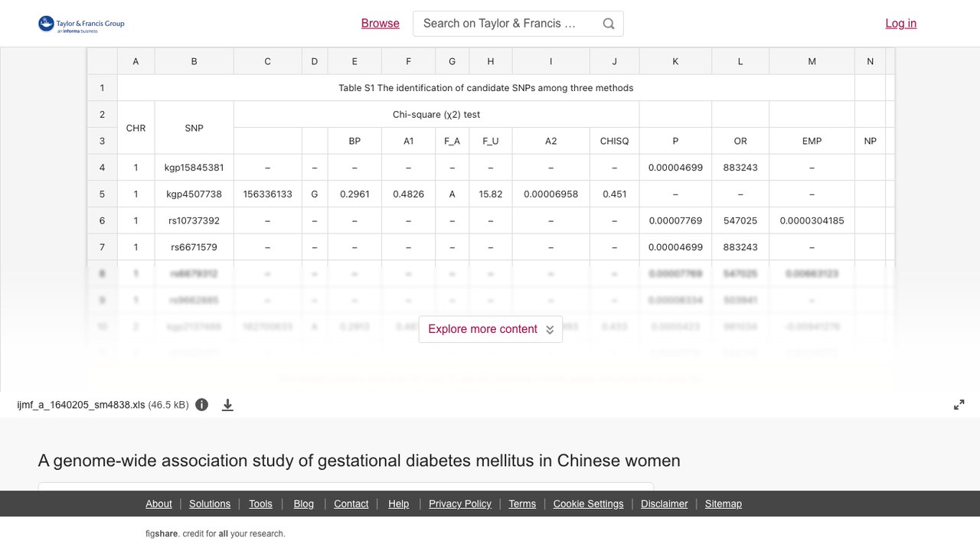The height and width of the screenshot is (551, 980).
Task: Open the Solutions footer link
Action: [210, 504]
